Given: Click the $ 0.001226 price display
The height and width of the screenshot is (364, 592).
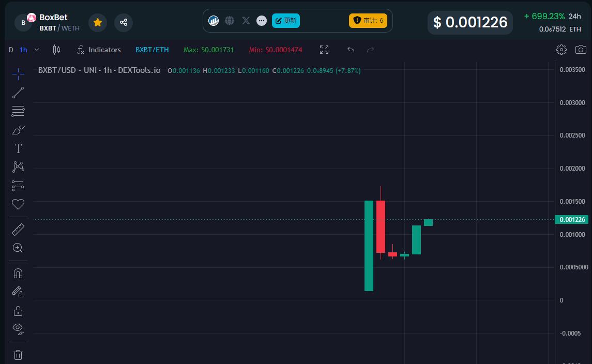Looking at the screenshot, I should (470, 22).
